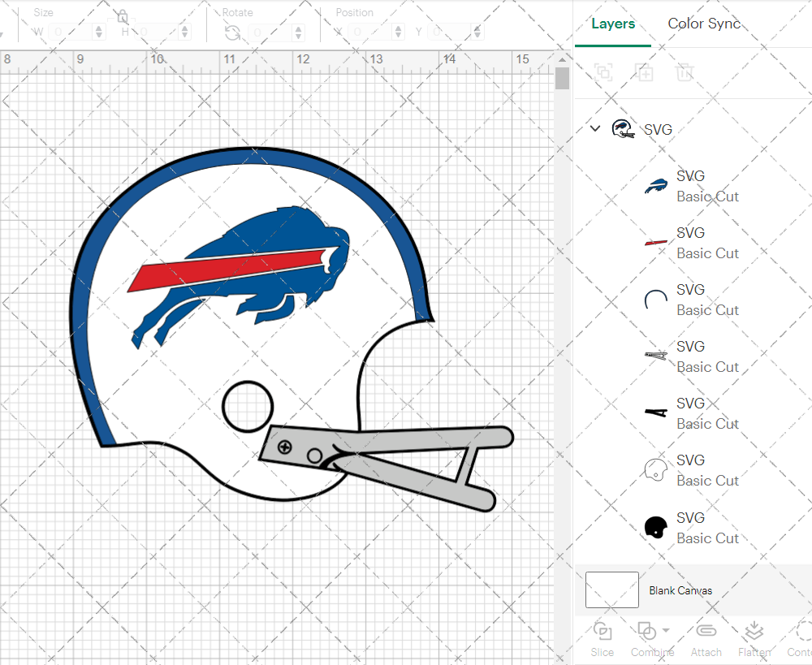This screenshot has height=665, width=812.
Task: Click the Delete trash icon
Action: 685,72
